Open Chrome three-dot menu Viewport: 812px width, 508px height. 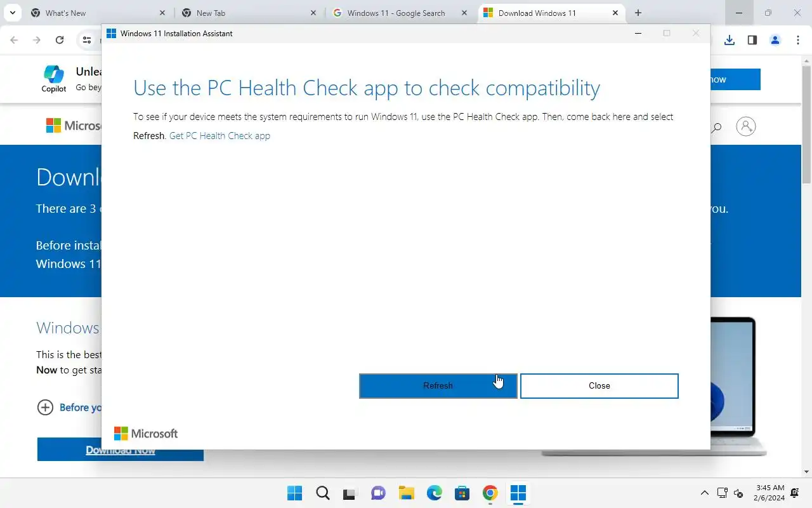point(798,40)
